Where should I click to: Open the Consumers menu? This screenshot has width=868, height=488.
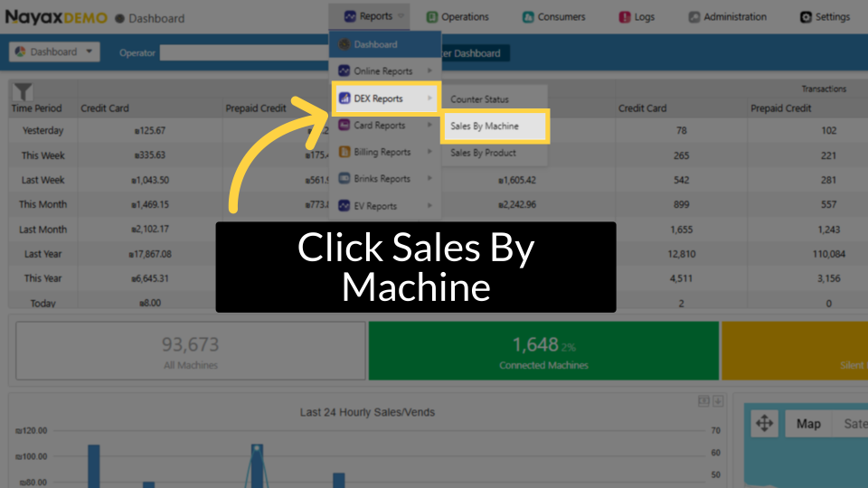coord(553,17)
